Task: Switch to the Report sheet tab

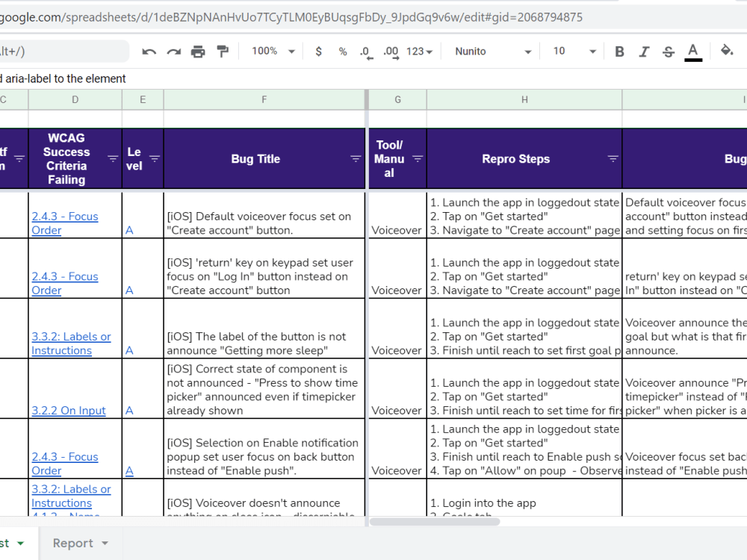Action: click(x=73, y=544)
